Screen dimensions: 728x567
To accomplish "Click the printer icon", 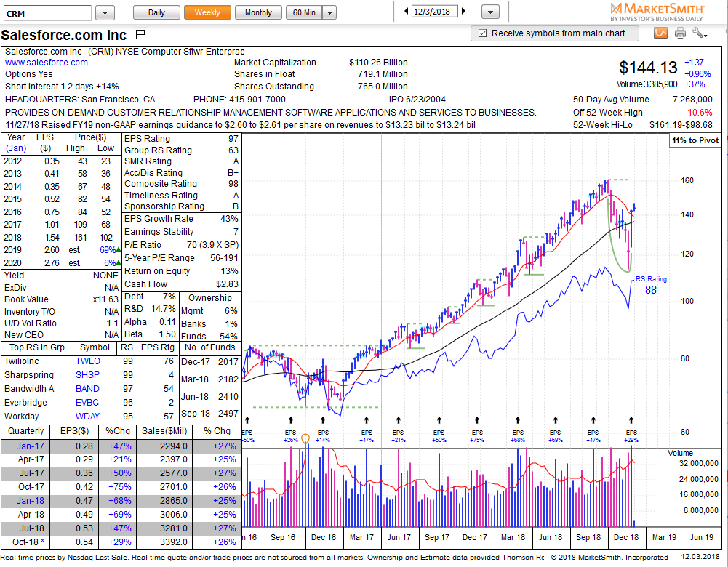I will [x=680, y=33].
